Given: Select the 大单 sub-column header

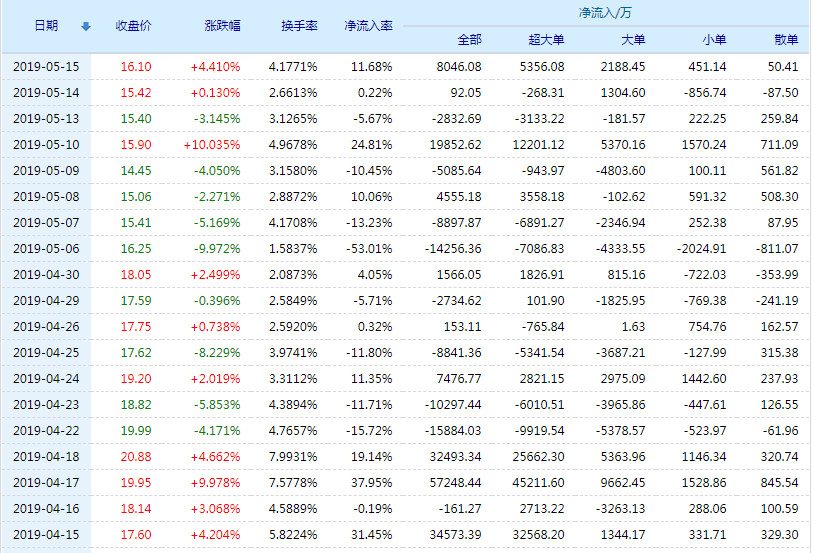Looking at the screenshot, I should click(632, 40).
